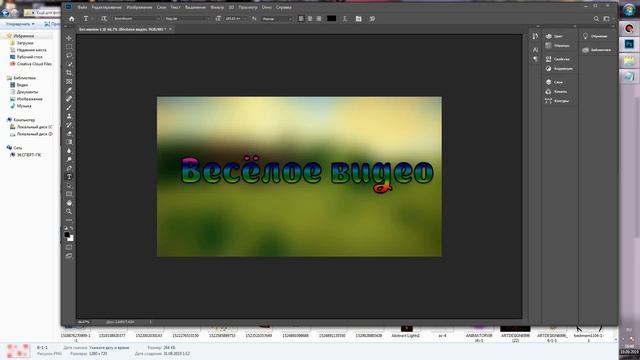Select the Gradient tool
Viewport: 640px width, 360px height.
pyautogui.click(x=69, y=142)
